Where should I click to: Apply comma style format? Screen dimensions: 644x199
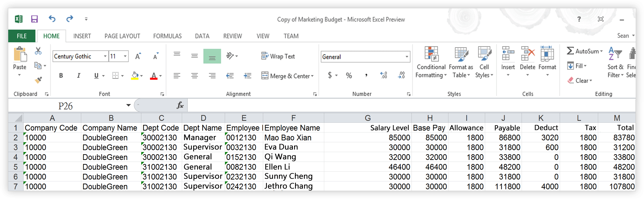pos(366,75)
